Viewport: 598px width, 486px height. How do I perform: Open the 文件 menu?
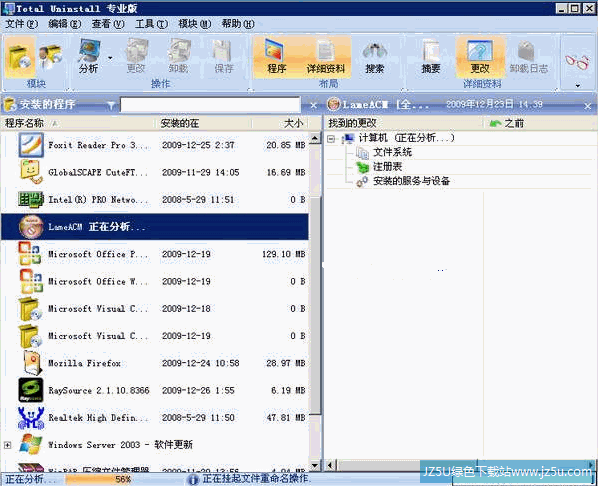tap(21, 24)
